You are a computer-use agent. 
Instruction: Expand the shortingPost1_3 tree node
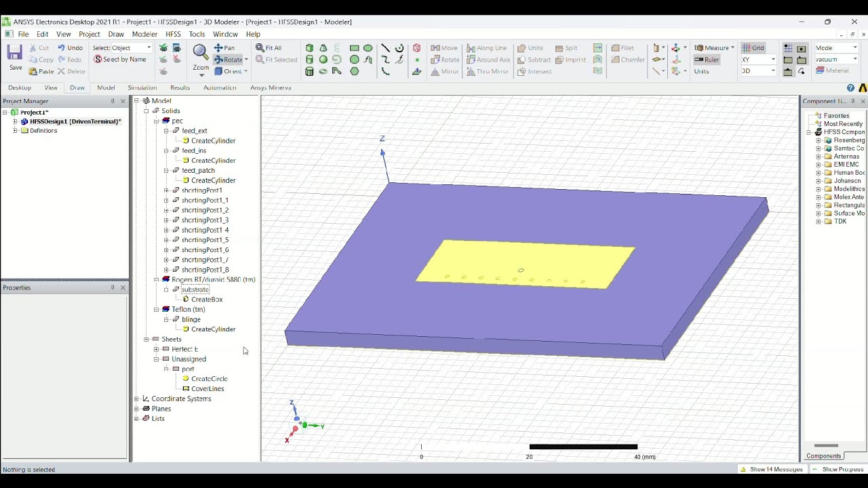tap(166, 220)
